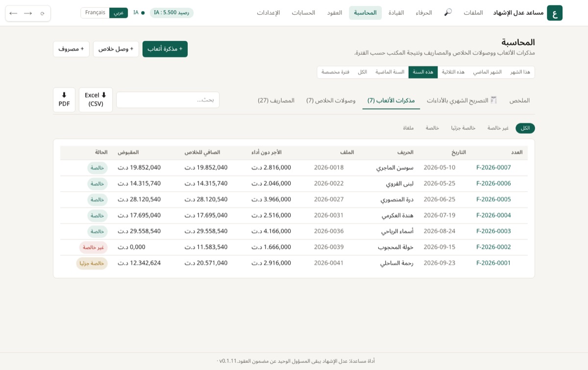Open invoice F-2026-0003
Screen dimensions: 588x370
point(493,231)
